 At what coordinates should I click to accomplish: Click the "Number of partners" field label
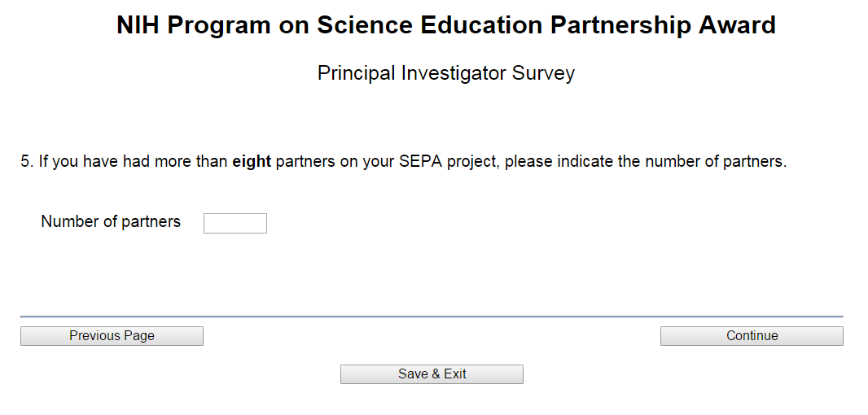111,221
